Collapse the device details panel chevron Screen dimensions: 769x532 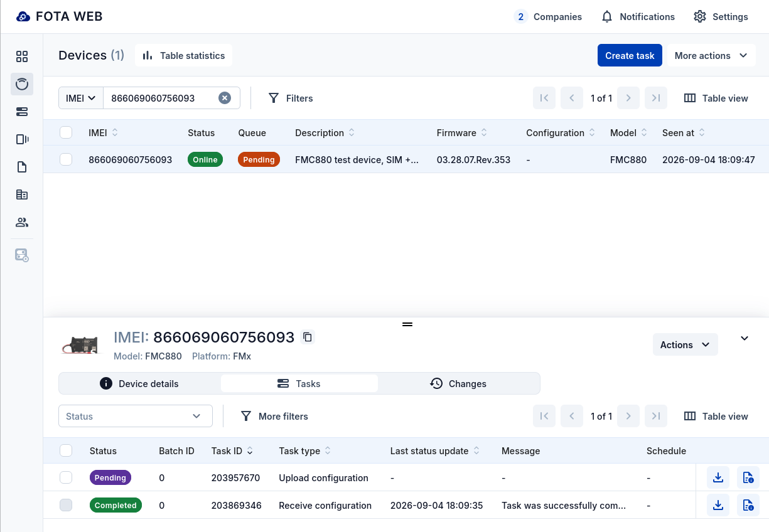point(745,338)
